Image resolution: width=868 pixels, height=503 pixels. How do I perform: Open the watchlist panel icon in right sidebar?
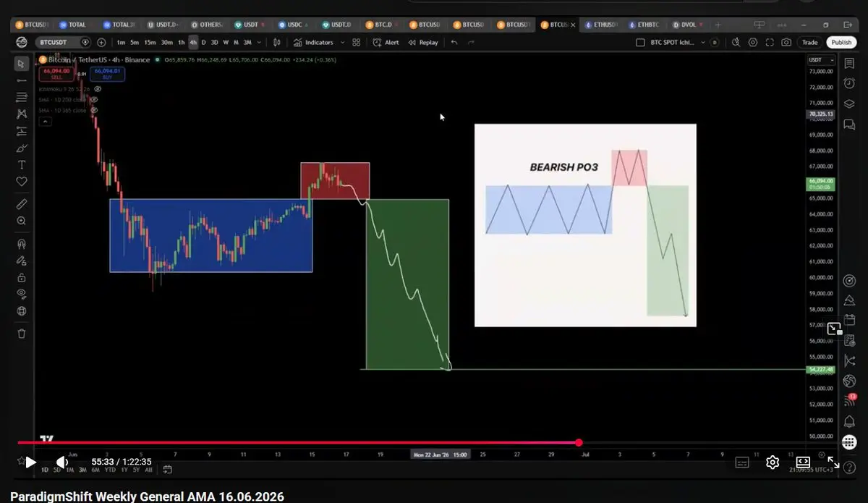(849, 64)
